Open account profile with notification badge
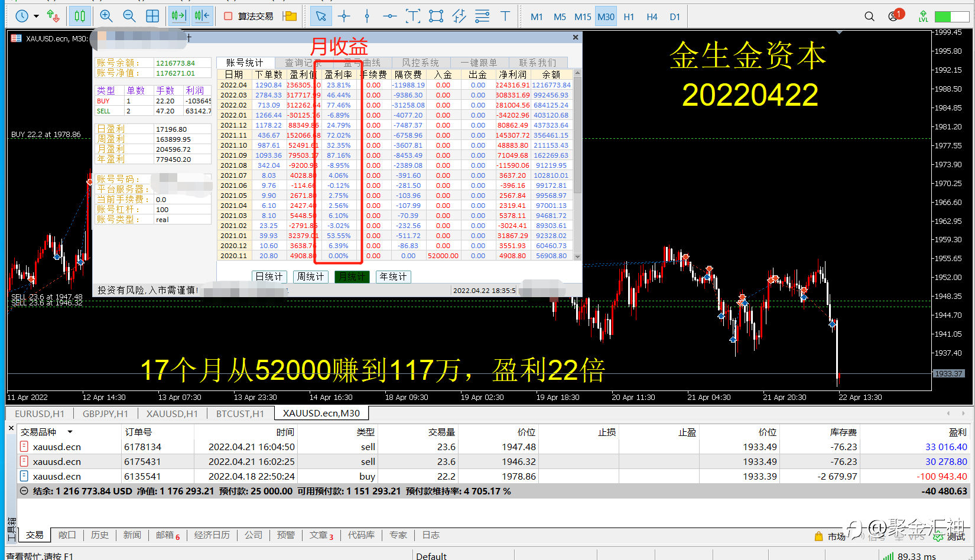 tap(895, 15)
